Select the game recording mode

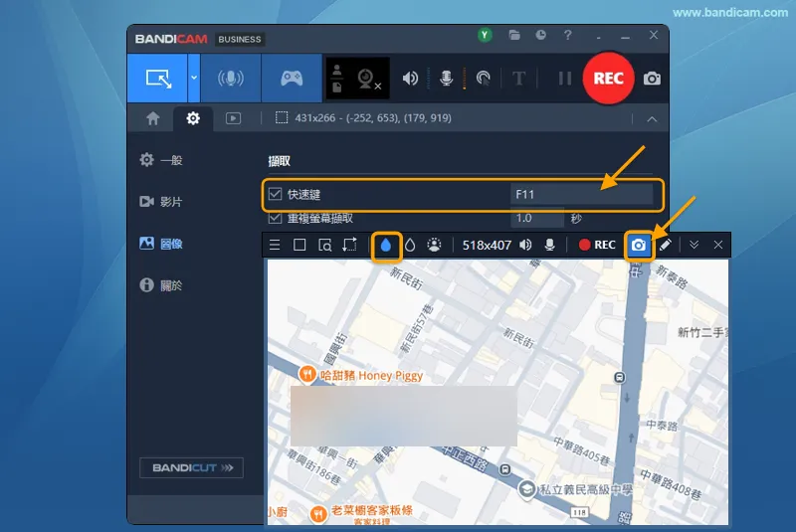[x=292, y=79]
